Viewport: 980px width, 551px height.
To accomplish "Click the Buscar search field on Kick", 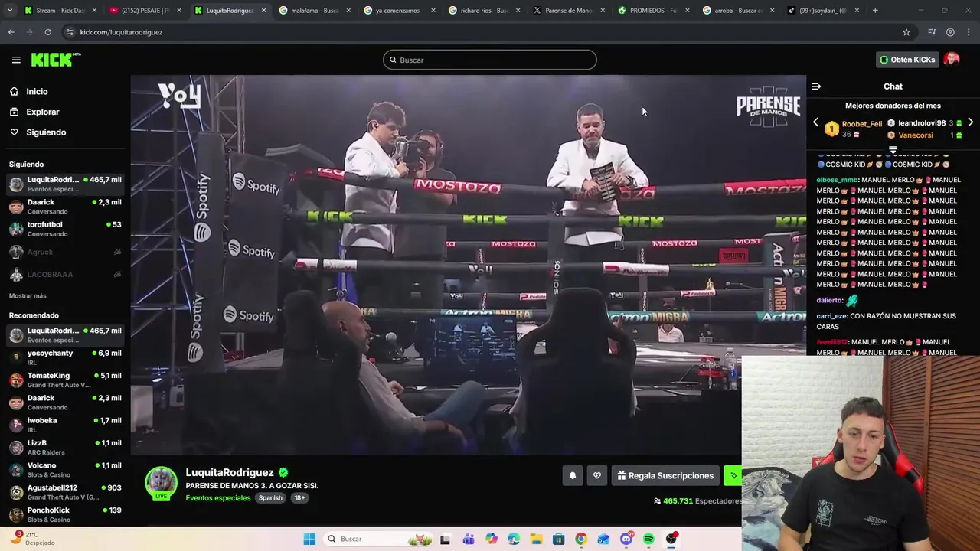I will coord(490,60).
